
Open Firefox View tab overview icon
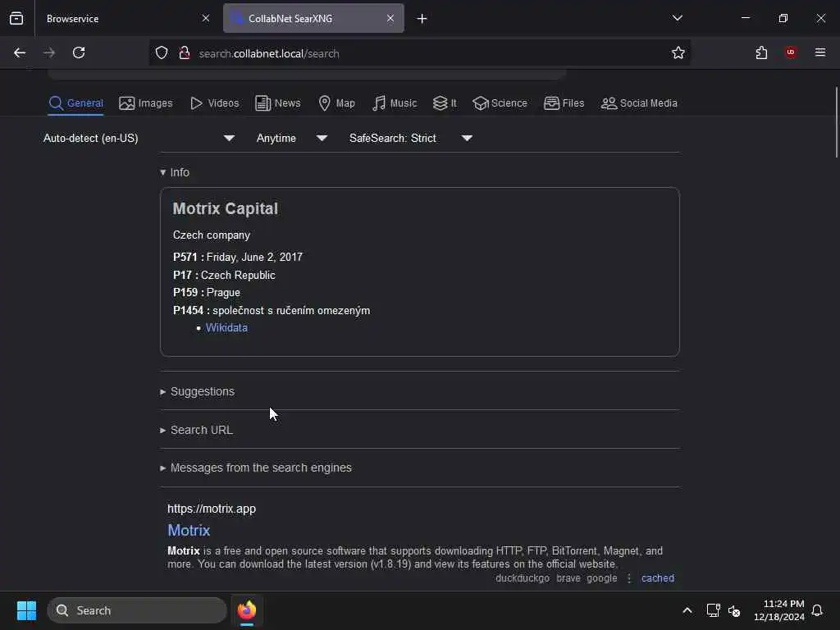pos(16,18)
